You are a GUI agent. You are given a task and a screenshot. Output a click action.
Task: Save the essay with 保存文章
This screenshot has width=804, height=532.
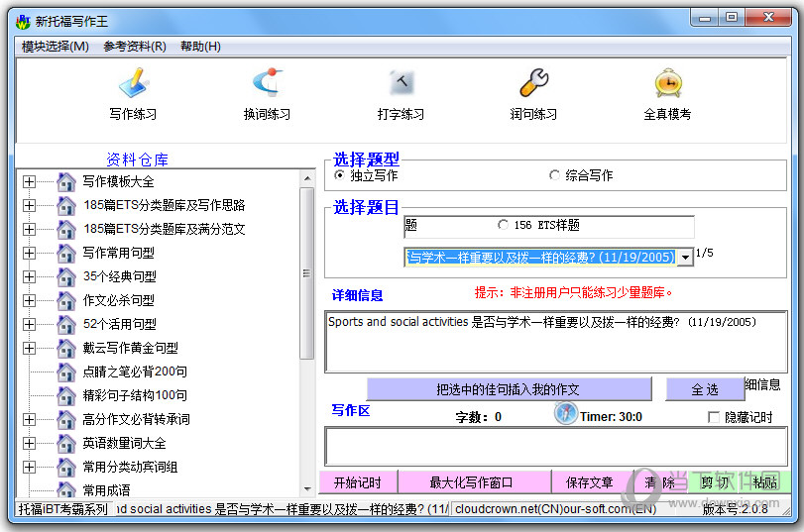[592, 482]
